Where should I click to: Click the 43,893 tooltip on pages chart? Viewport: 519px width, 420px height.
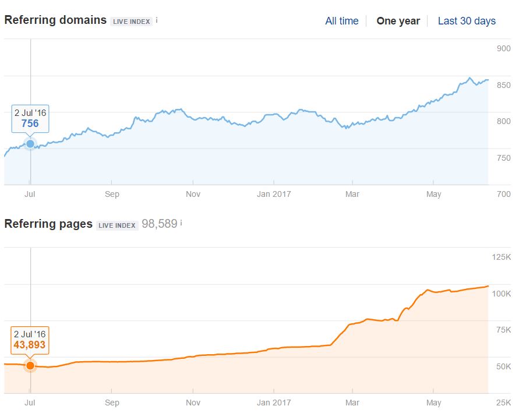click(30, 340)
